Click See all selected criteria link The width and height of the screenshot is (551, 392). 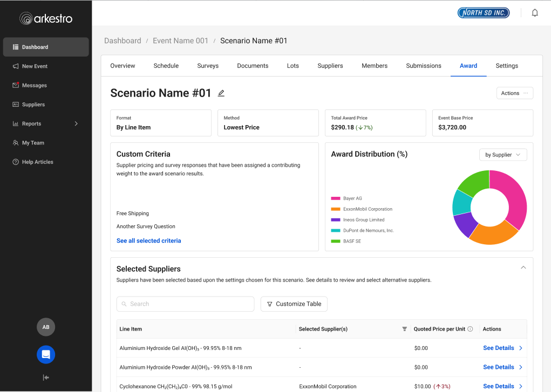[148, 240]
